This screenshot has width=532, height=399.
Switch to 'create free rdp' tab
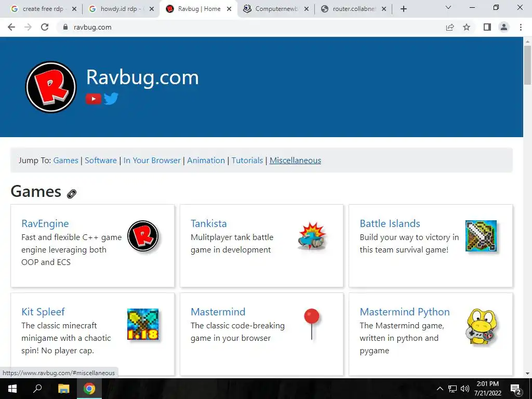pyautogui.click(x=43, y=9)
